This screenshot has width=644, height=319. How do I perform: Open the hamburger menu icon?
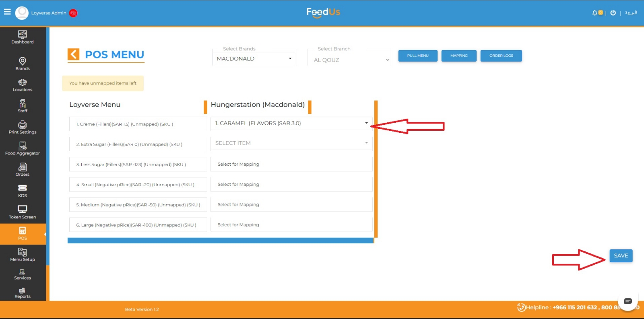pos(7,12)
